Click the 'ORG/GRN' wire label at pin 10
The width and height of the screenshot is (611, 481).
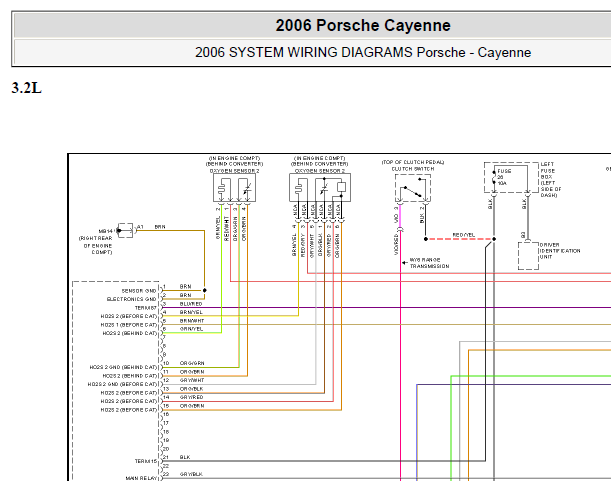[x=192, y=363]
